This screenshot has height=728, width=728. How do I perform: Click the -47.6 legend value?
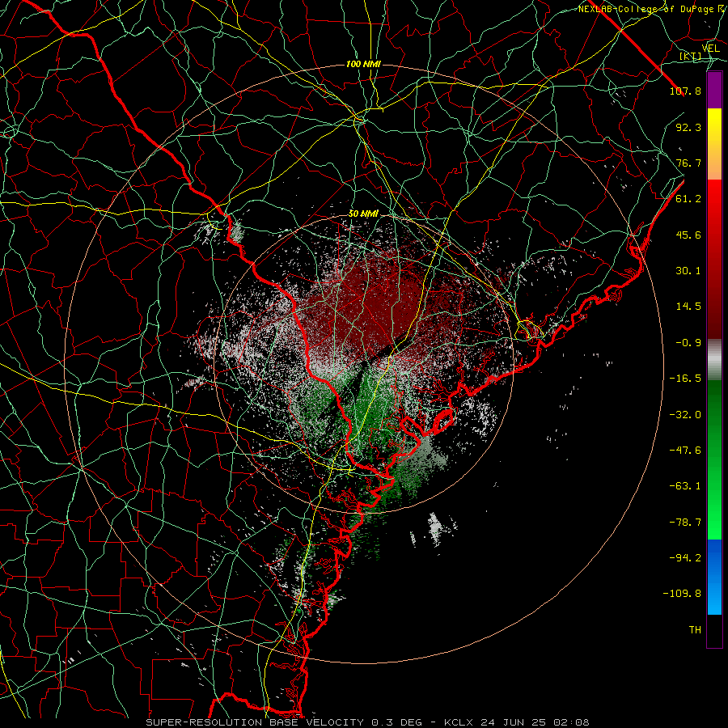pyautogui.click(x=685, y=451)
